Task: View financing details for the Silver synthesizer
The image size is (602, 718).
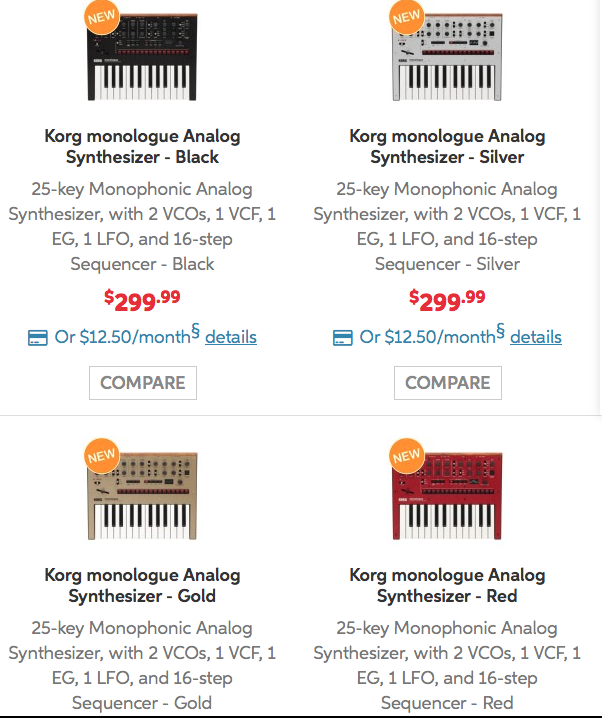Action: coord(536,337)
